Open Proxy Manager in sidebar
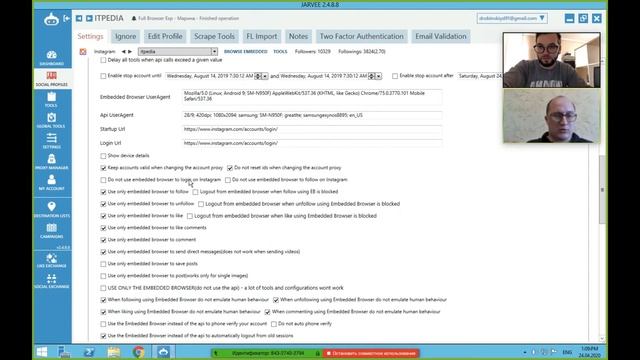Viewport: 640px width, 360px height. click(51, 162)
